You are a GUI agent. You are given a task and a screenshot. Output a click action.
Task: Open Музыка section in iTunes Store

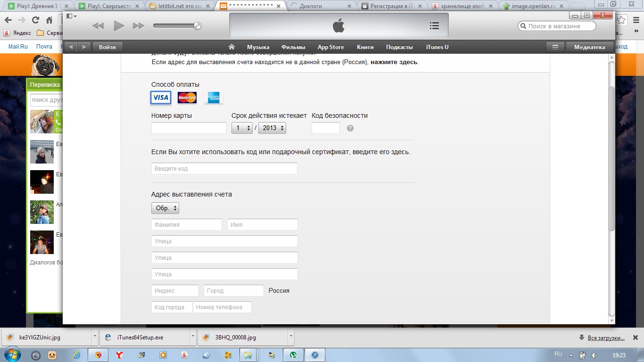tap(258, 47)
